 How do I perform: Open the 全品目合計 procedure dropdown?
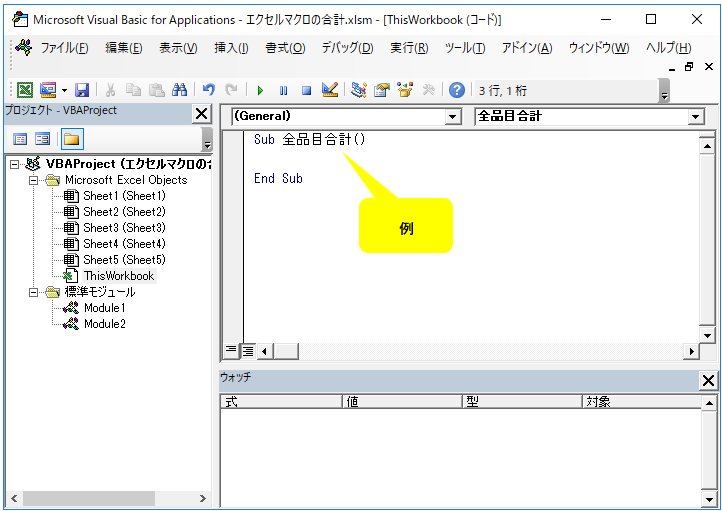click(x=695, y=116)
